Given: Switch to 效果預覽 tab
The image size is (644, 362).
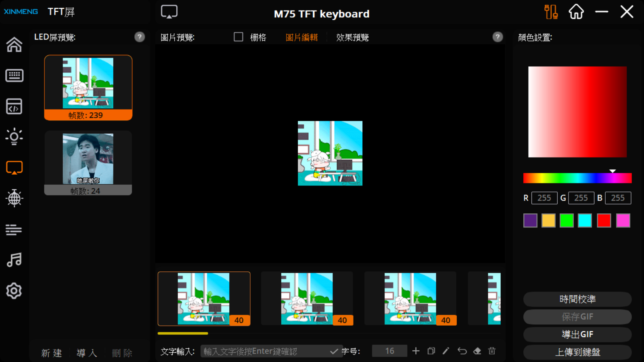Looking at the screenshot, I should pos(352,38).
